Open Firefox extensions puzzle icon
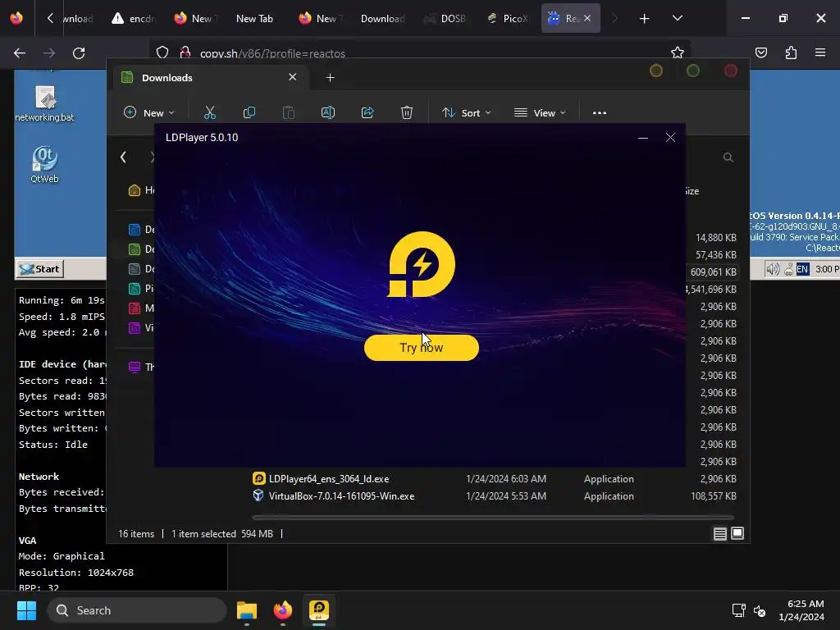Screen dimensions: 840x630 pos(791,52)
